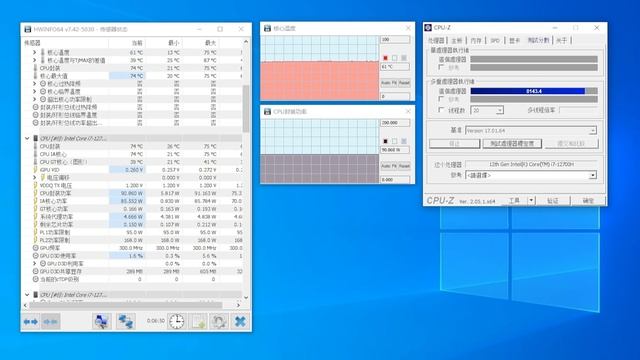This screenshot has height=360, width=640.
Task: Open thread count dropdown showing 20
Action: point(500,110)
